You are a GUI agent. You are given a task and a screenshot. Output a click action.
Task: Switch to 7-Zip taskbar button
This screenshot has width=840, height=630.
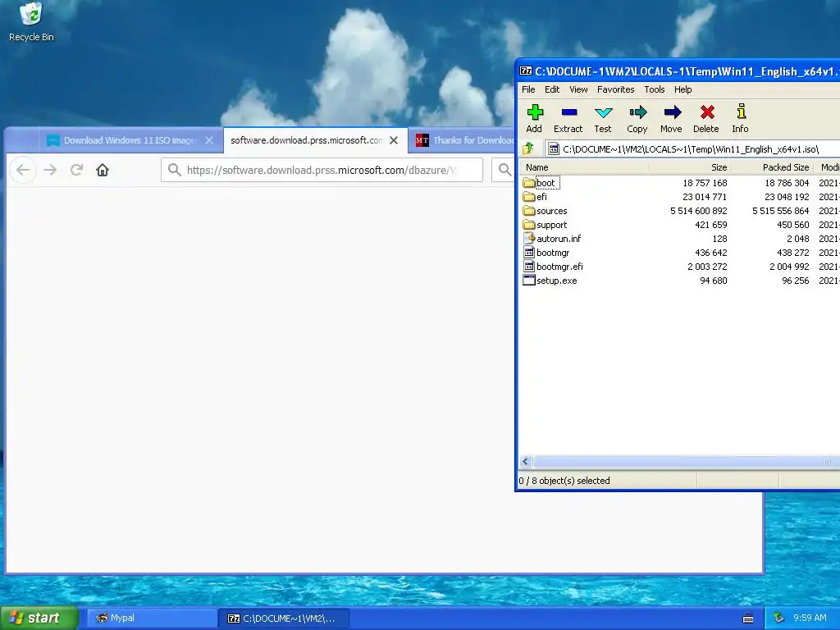[x=285, y=619]
